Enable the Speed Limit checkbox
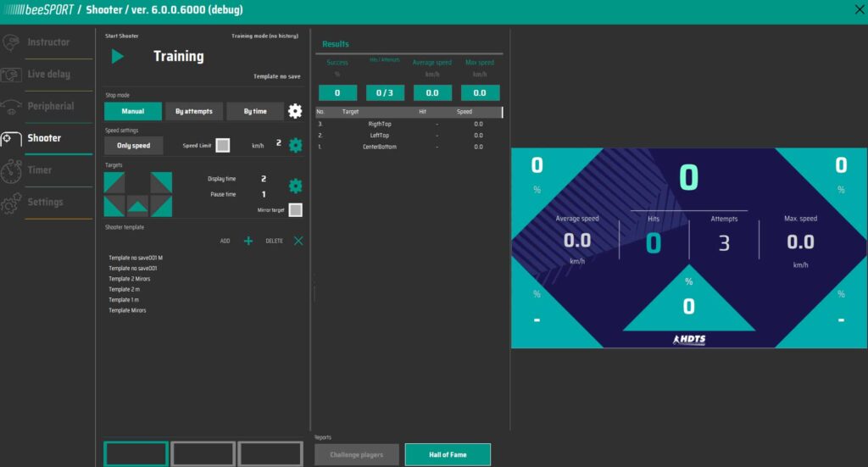This screenshot has height=467, width=868. (222, 145)
